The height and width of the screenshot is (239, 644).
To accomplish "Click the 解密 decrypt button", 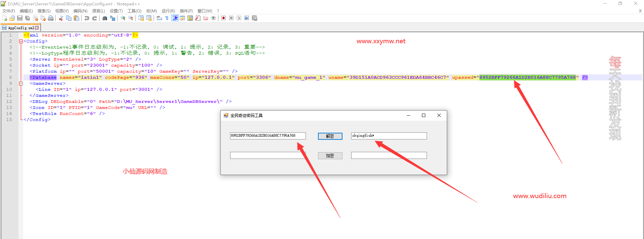I will click(330, 136).
